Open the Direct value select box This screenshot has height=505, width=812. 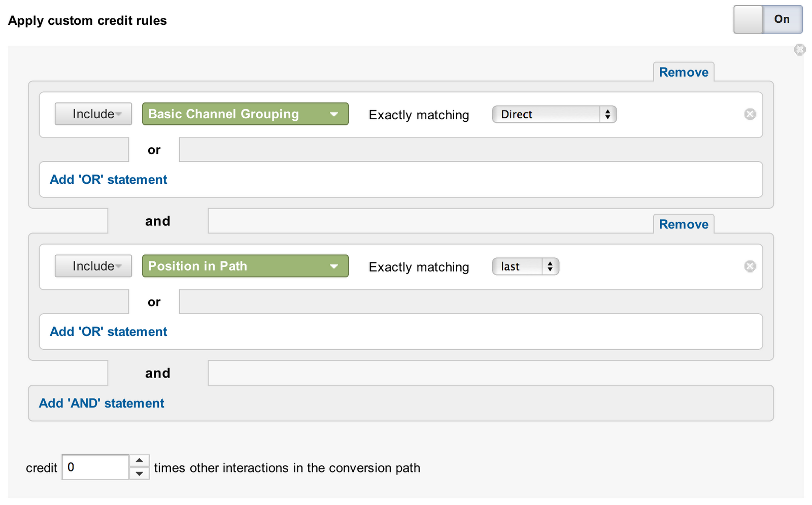554,115
